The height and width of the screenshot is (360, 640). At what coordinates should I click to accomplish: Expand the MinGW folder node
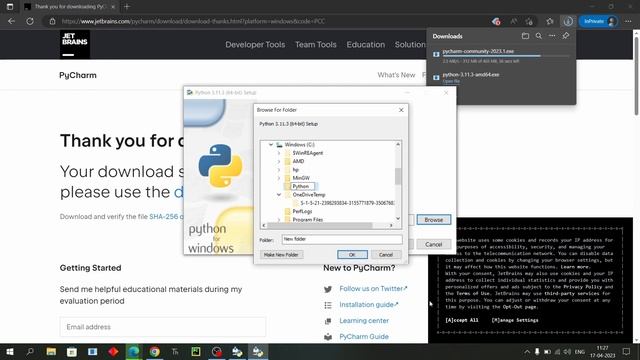pos(279,178)
